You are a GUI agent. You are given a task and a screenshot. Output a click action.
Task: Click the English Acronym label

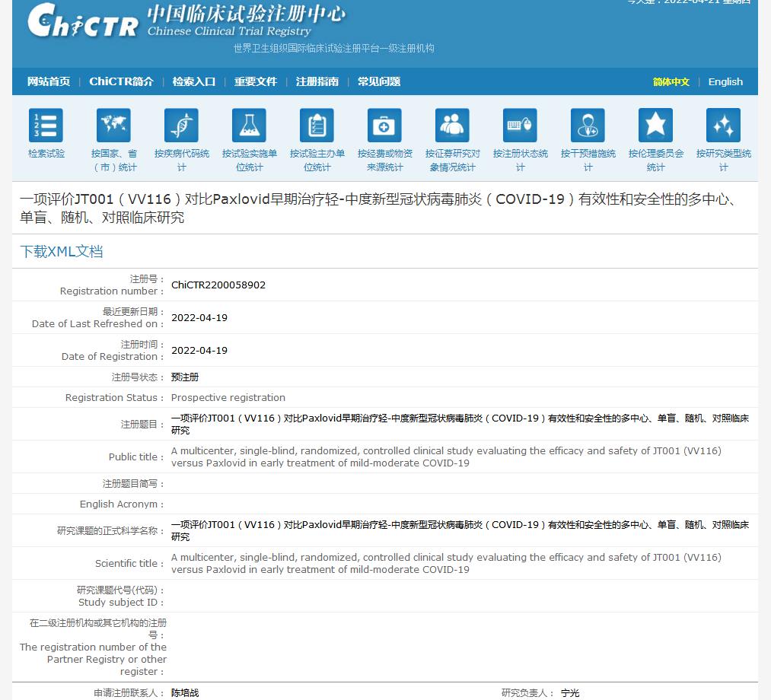tap(122, 504)
